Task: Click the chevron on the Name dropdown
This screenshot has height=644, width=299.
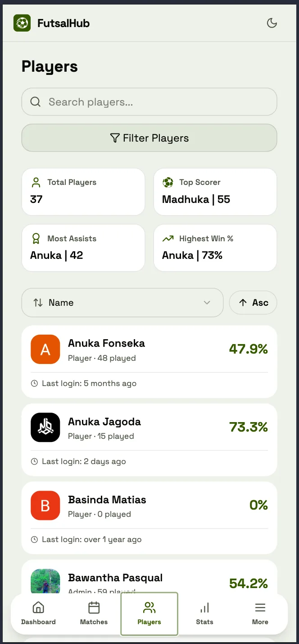Action: tap(207, 303)
